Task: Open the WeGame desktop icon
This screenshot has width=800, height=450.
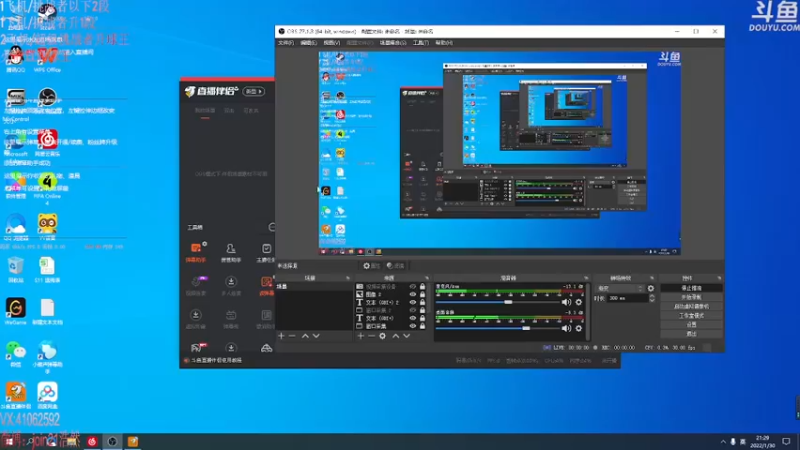Action: (x=15, y=311)
